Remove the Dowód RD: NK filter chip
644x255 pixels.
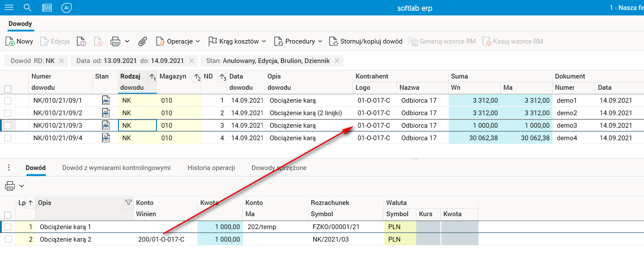coord(61,61)
